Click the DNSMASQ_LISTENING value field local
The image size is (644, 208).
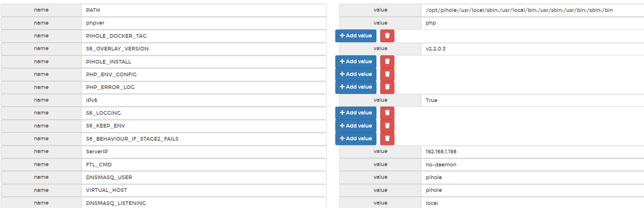[532, 203]
